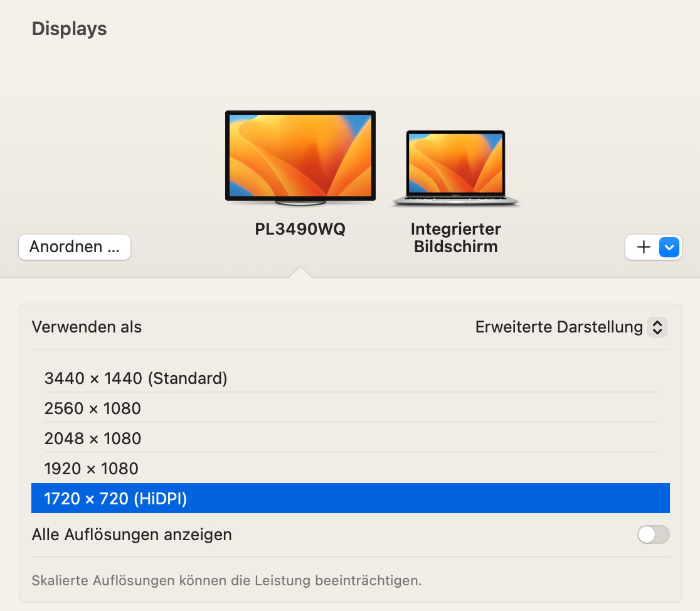Select the highlighted 1720 × 720 (HiDPI) row
Viewport: 700px width, 611px height.
(351, 498)
